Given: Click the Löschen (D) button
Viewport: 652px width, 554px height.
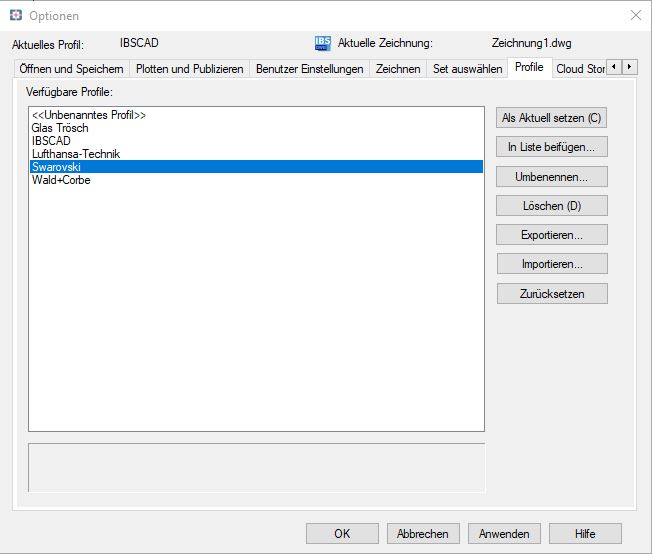Looking at the screenshot, I should point(551,206).
